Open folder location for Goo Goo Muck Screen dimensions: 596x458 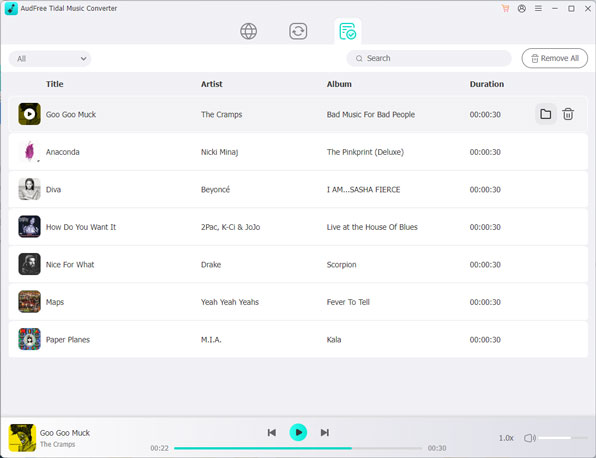click(545, 114)
